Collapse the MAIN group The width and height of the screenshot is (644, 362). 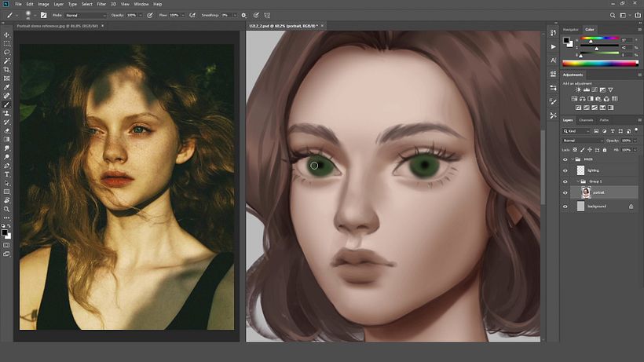572,159
